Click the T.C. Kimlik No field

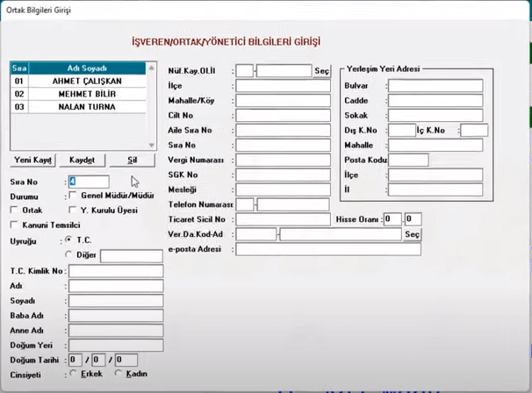coord(114,271)
